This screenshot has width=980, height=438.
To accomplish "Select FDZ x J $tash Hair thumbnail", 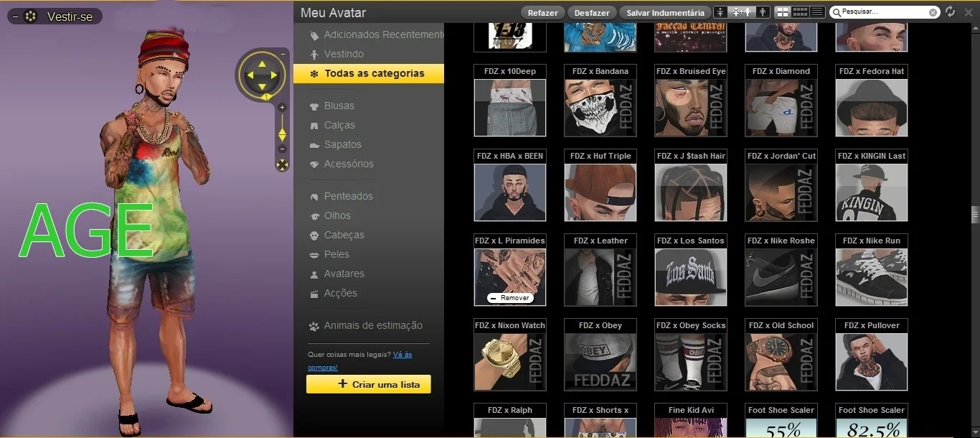I will 691,192.
